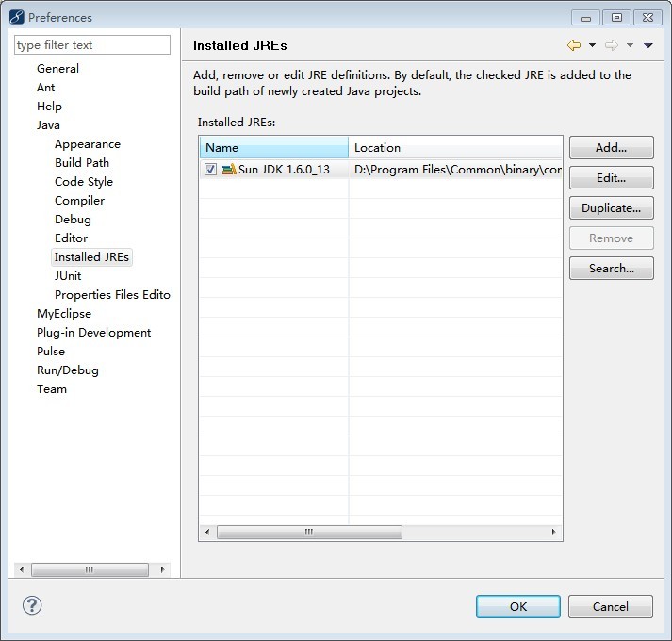
Task: Dismiss dialog with Cancel button
Action: [x=611, y=606]
